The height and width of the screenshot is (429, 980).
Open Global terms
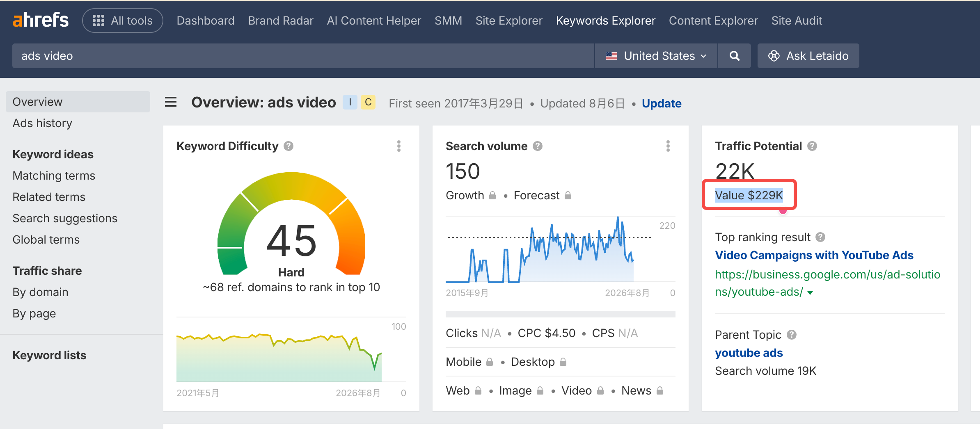tap(46, 240)
